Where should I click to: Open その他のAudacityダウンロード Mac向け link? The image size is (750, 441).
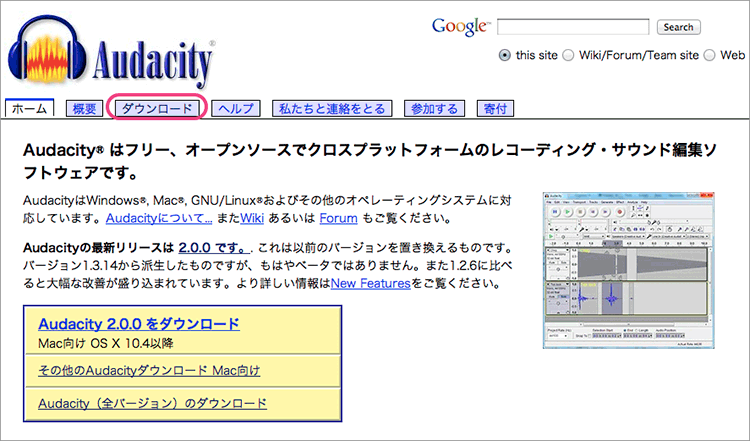click(148, 370)
